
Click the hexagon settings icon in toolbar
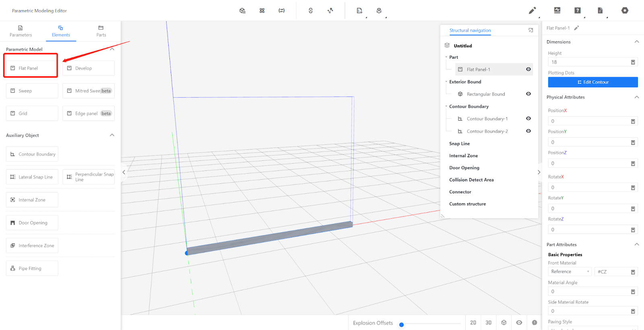(x=625, y=10)
